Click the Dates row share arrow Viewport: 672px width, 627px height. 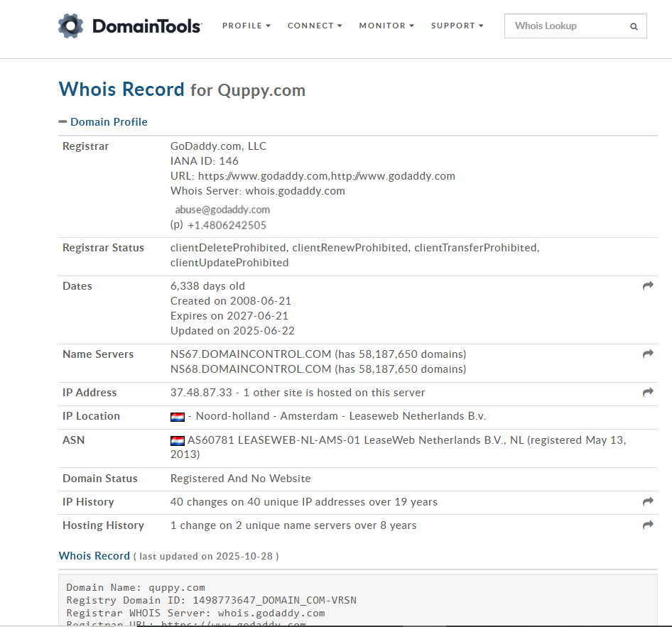(648, 285)
